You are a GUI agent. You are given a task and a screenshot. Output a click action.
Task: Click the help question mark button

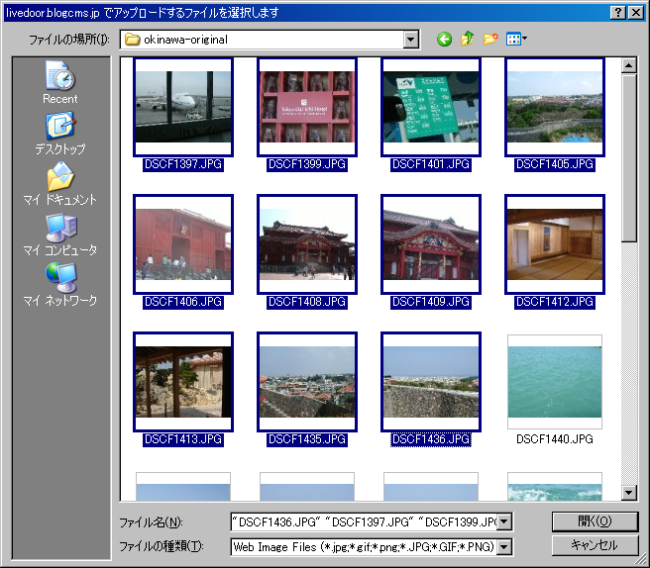click(618, 13)
